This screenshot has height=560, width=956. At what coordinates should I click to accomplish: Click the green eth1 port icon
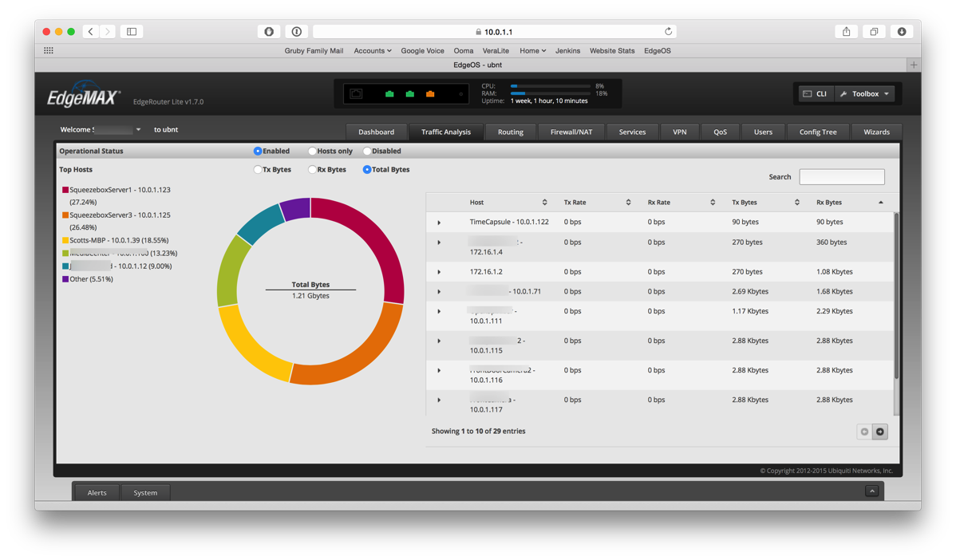pyautogui.click(x=410, y=93)
